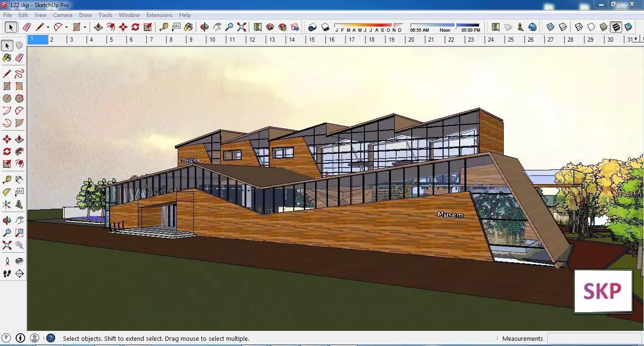Image resolution: width=644 pixels, height=346 pixels.
Task: Activate the Look Around eye tool
Action: [x=19, y=261]
